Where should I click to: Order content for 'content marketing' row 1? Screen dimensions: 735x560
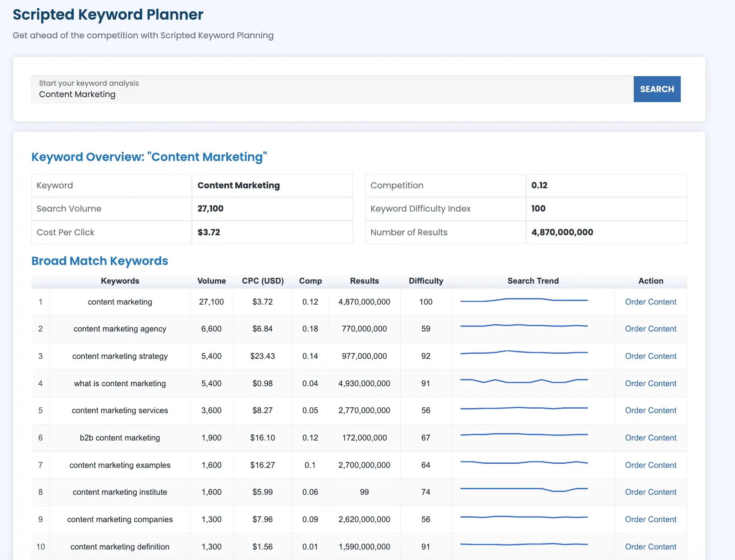click(651, 302)
